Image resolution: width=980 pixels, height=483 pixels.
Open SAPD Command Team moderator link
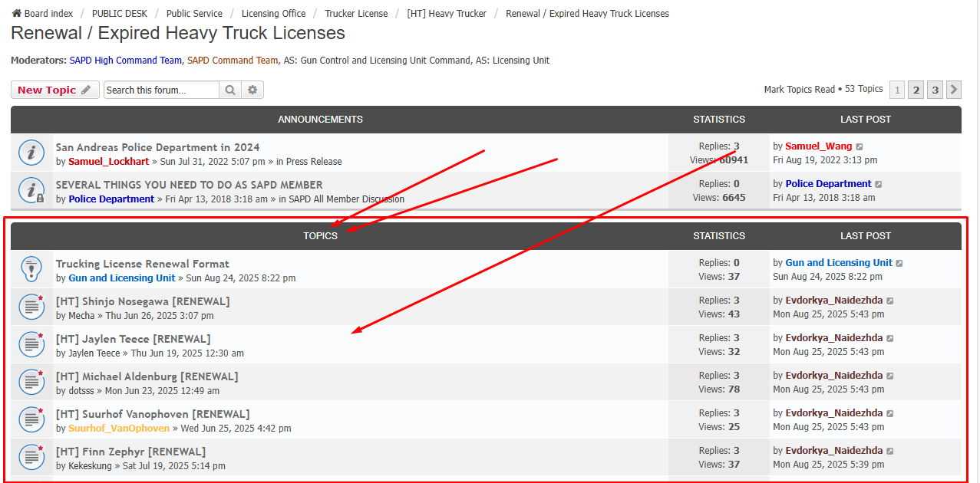pyautogui.click(x=233, y=61)
